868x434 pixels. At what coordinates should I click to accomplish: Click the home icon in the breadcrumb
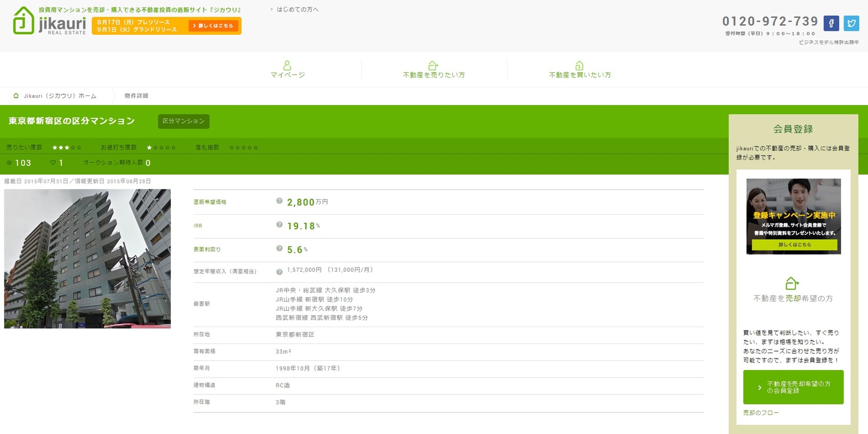[16, 96]
